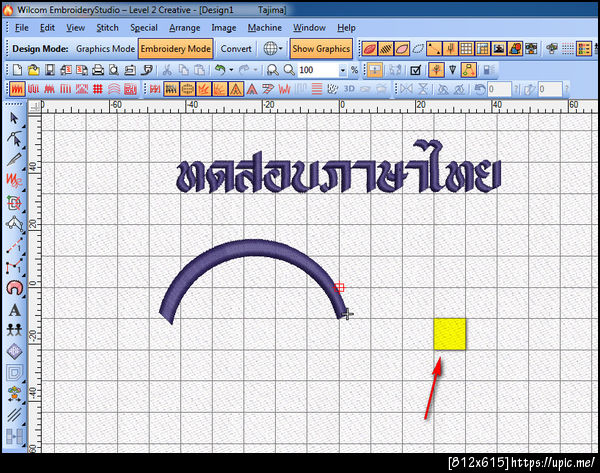Click the zoom value field showing 100

click(x=318, y=70)
